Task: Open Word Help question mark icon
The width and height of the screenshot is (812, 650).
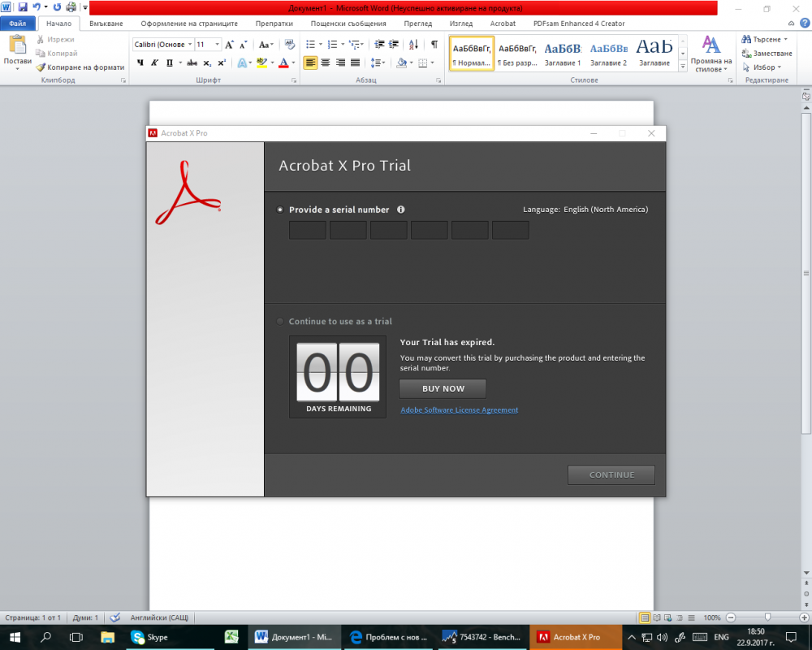Action: click(x=805, y=24)
